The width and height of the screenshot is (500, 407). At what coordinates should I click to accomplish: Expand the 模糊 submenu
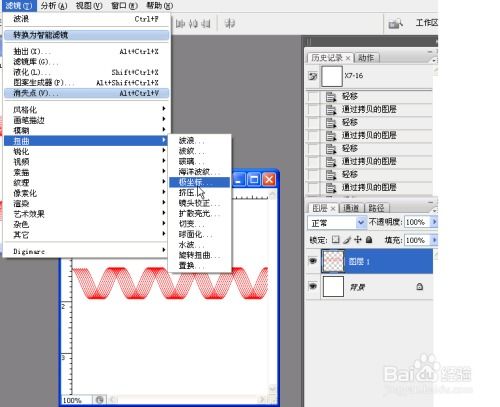pyautogui.click(x=87, y=130)
